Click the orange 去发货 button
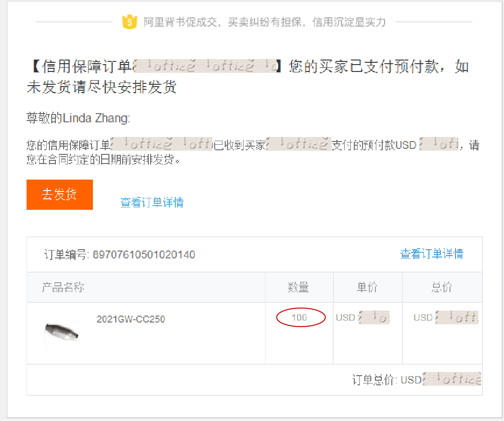 click(x=60, y=195)
